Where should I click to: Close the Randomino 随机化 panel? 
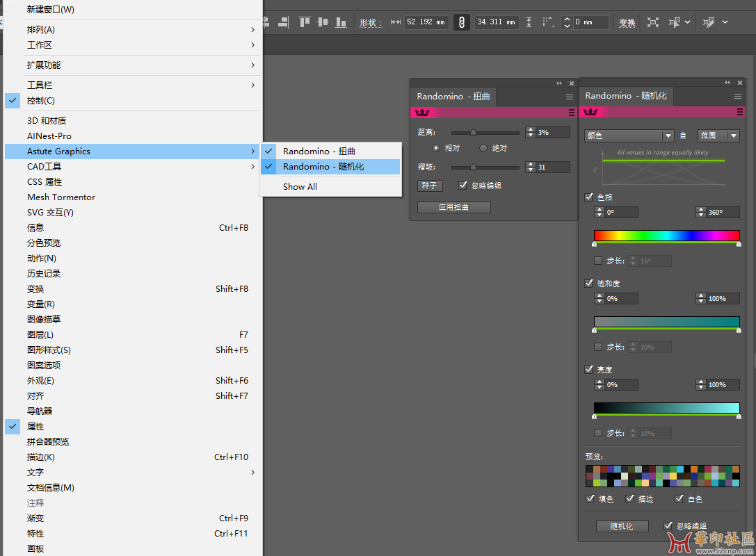click(x=739, y=83)
